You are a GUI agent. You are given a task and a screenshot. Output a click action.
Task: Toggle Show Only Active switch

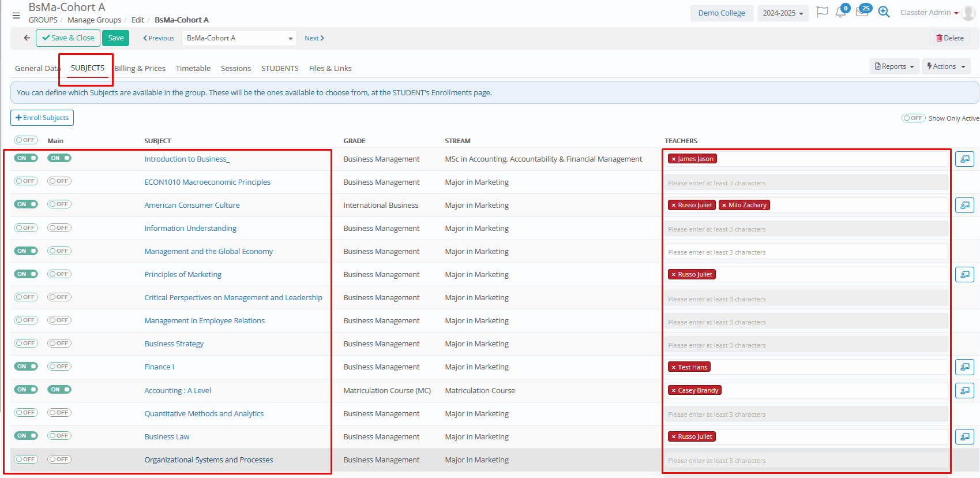[x=913, y=118]
